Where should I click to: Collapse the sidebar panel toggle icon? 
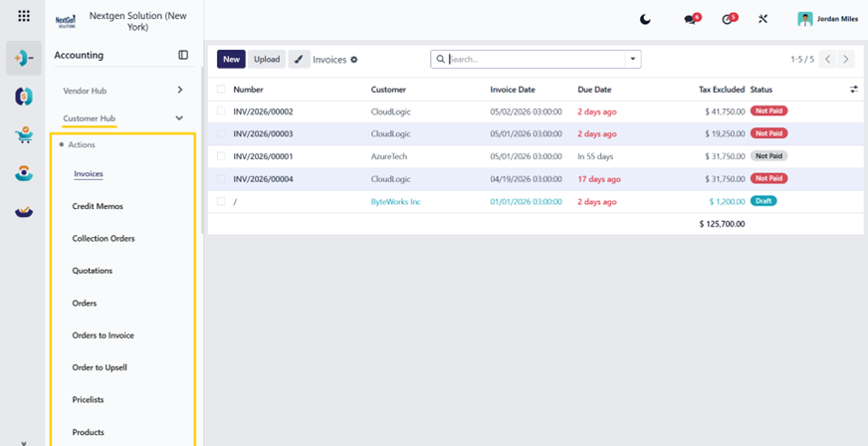183,55
